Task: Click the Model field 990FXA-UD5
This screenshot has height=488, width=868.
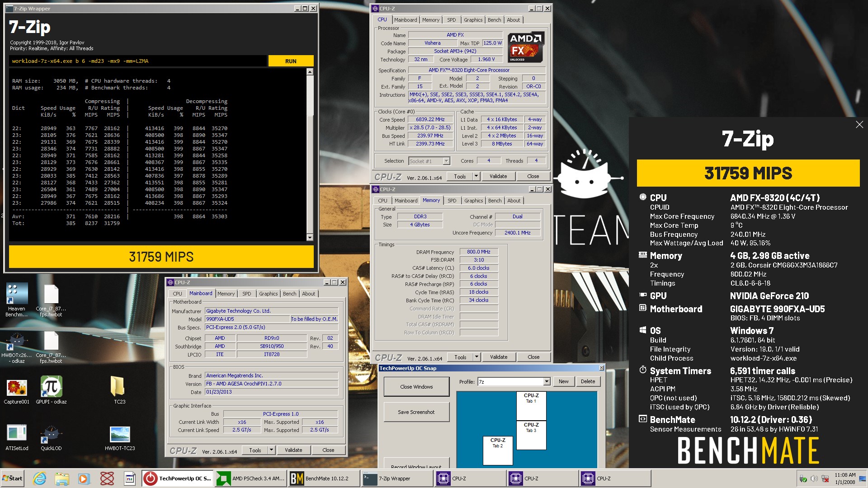Action: pos(247,319)
